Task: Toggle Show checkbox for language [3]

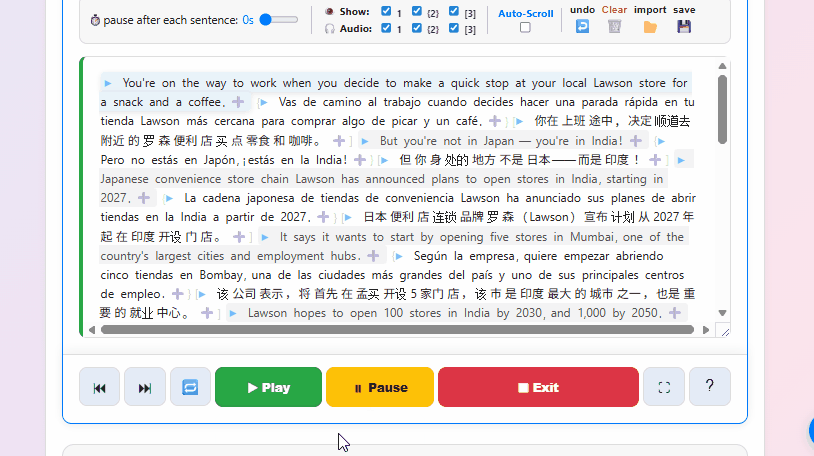Action: (454, 11)
